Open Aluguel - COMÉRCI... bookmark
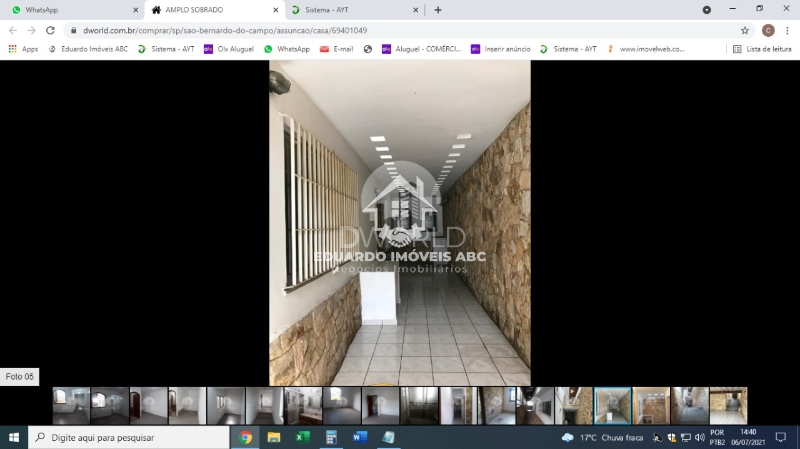800x449 pixels. pos(421,49)
